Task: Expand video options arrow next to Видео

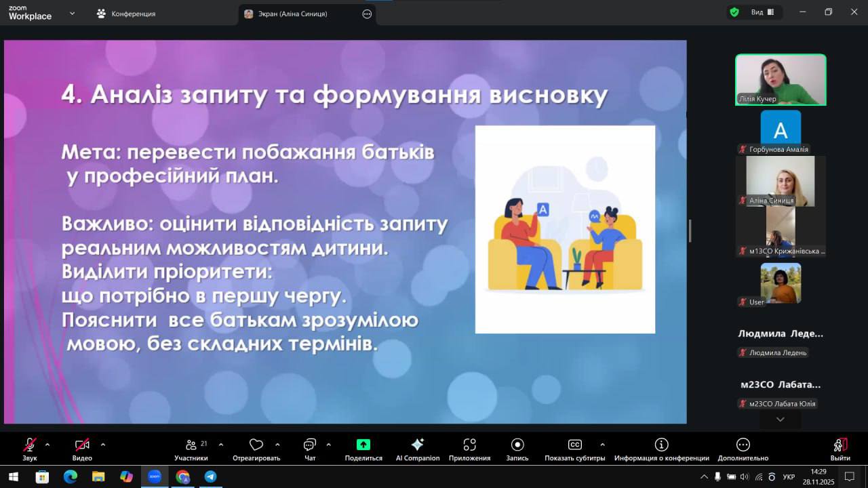Action: click(x=103, y=445)
